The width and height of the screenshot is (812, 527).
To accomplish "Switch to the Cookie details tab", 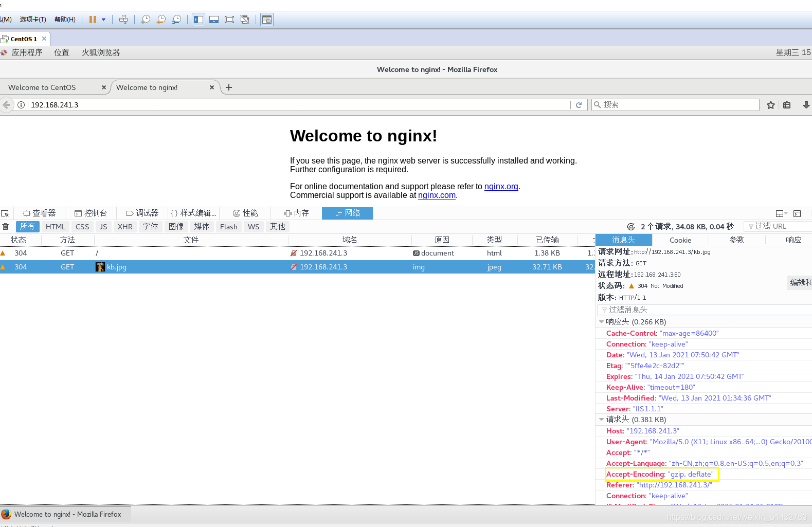I will click(680, 240).
